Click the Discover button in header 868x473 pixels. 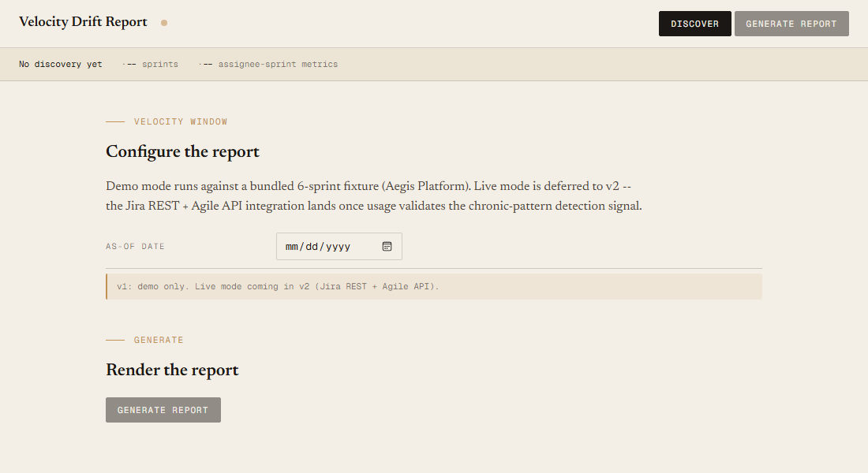(x=694, y=24)
